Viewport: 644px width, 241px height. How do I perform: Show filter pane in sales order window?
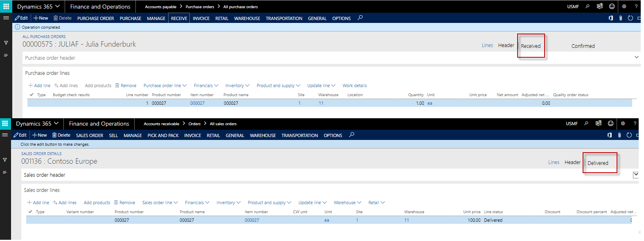tap(5, 160)
